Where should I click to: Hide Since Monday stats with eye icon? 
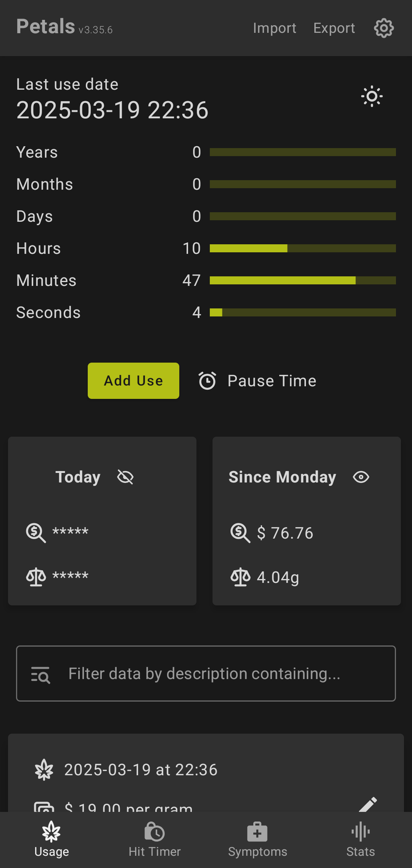point(361,477)
